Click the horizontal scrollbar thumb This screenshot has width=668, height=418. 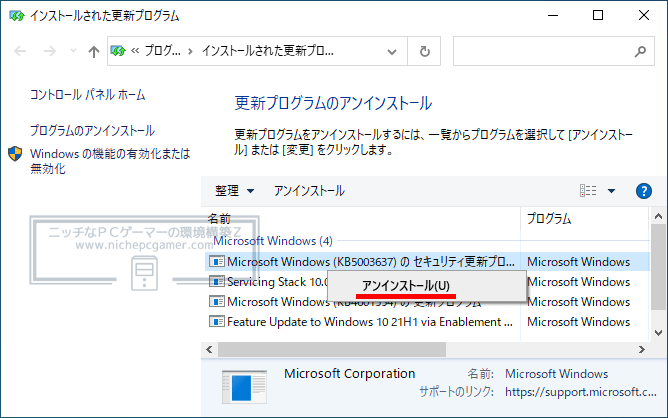click(x=332, y=350)
